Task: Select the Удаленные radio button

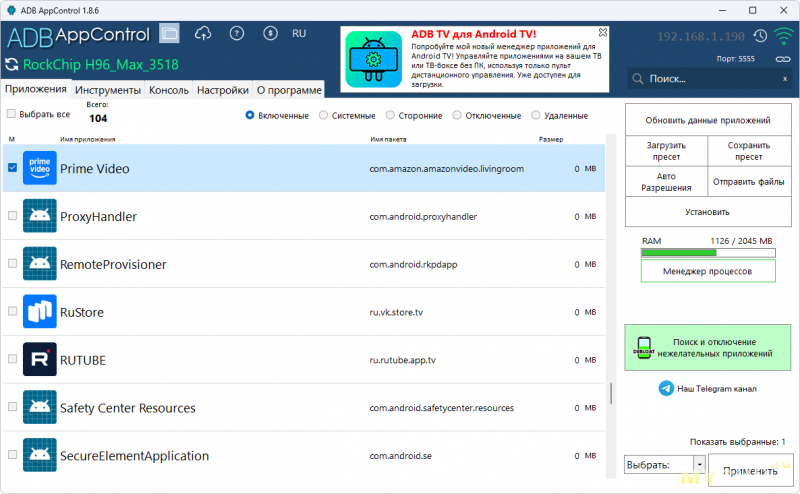Action: click(536, 115)
